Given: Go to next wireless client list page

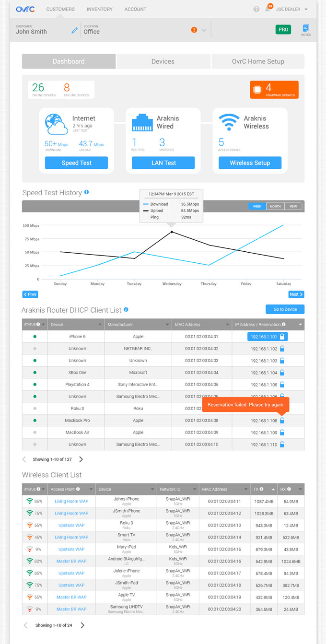Looking at the screenshot, I should 82,625.
